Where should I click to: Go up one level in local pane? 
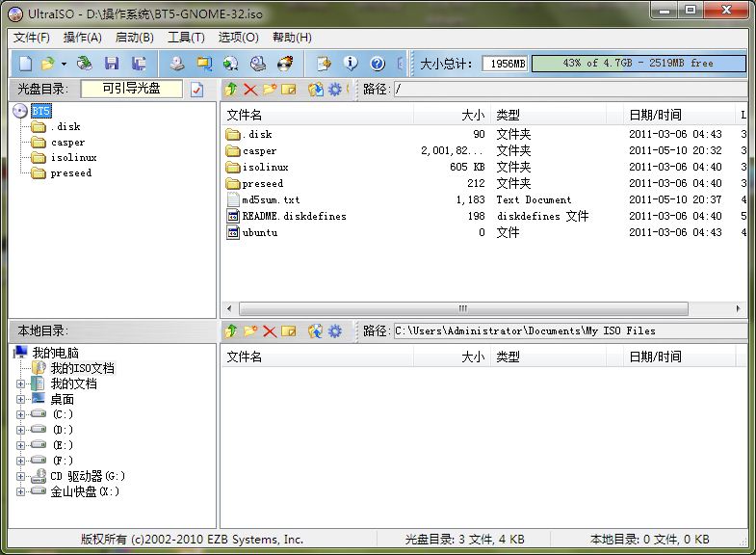[x=231, y=331]
